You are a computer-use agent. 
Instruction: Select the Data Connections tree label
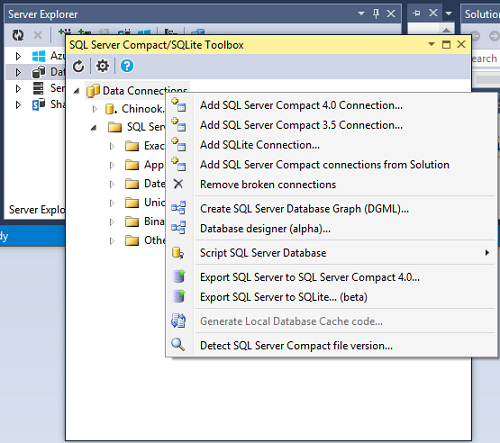pos(145,91)
